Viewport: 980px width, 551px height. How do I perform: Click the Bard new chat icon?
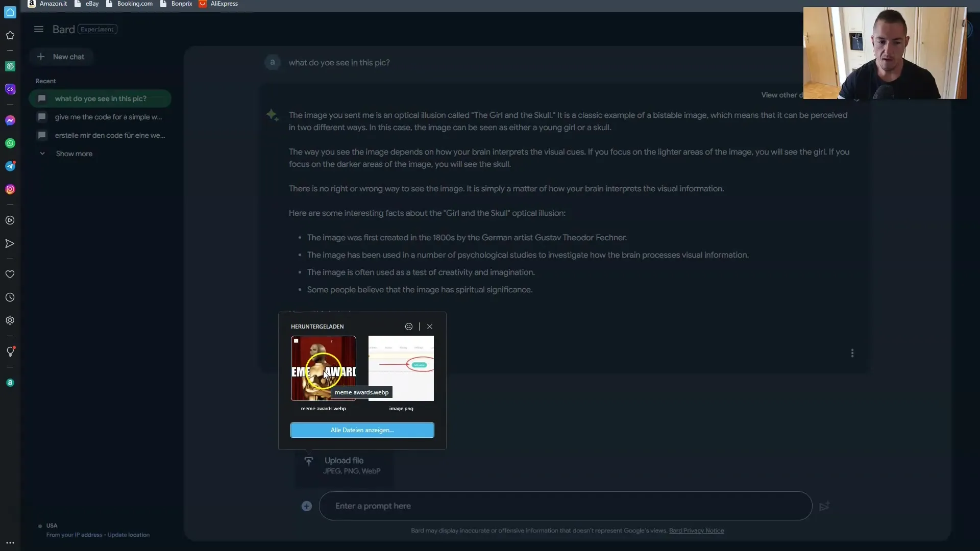click(x=40, y=57)
